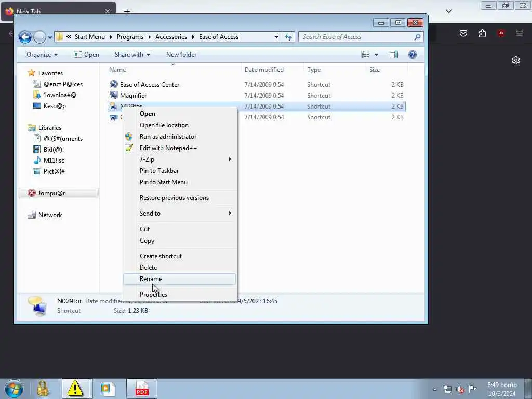Open the PDF application in taskbar
The image size is (532, 399).
[142, 389]
